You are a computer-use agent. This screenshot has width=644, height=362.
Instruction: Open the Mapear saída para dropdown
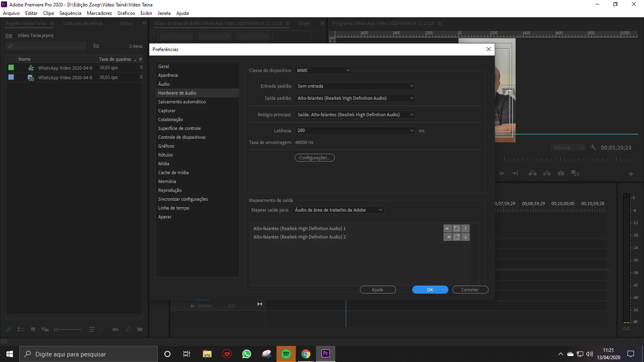(x=338, y=210)
